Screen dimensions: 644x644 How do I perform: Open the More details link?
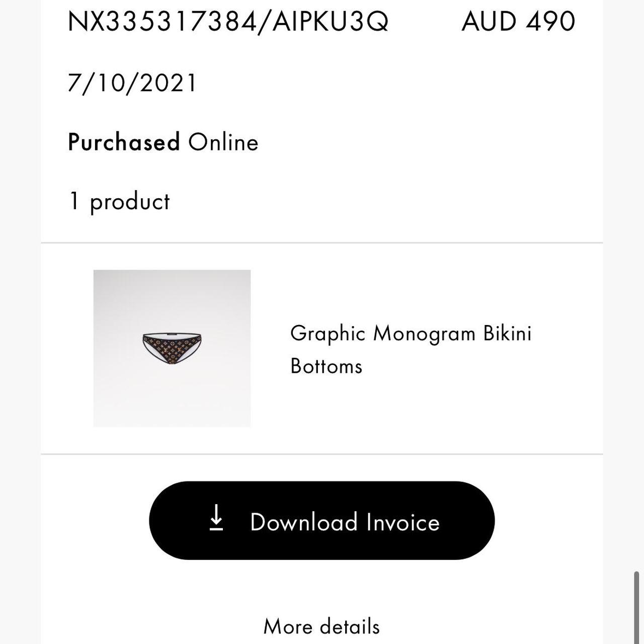321,627
